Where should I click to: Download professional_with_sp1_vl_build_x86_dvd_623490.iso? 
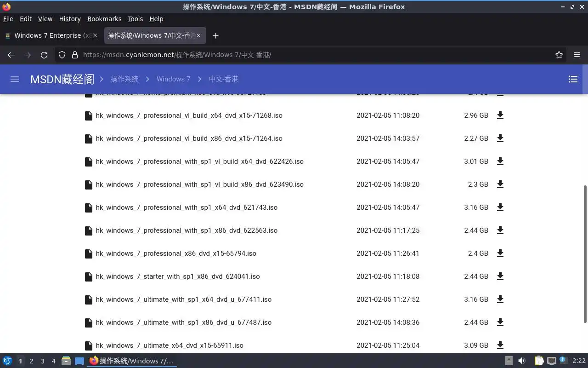click(500, 184)
